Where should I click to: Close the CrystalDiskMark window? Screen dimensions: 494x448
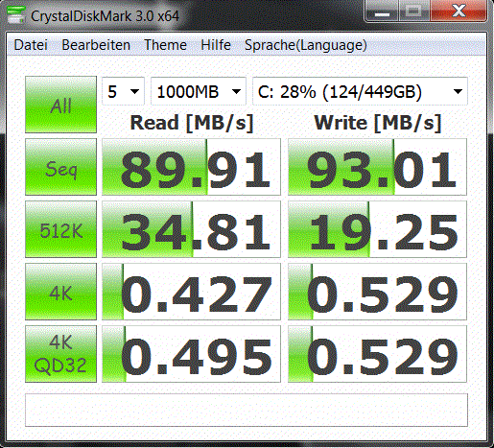point(459,12)
